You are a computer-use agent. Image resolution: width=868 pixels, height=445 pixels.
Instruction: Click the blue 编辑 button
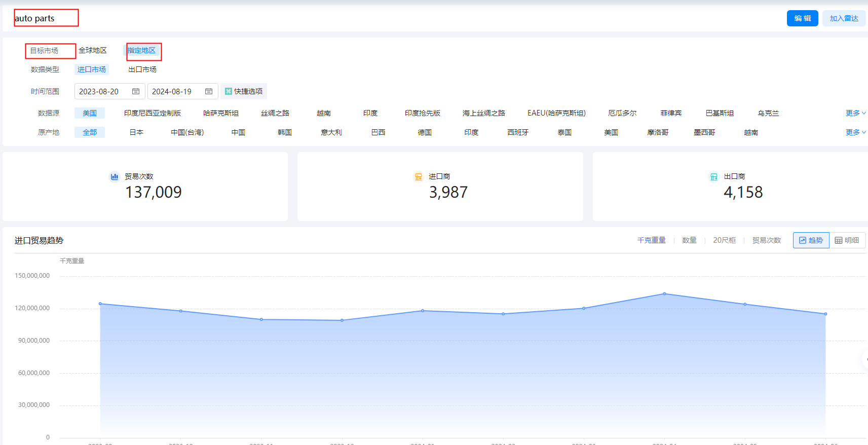tap(802, 18)
